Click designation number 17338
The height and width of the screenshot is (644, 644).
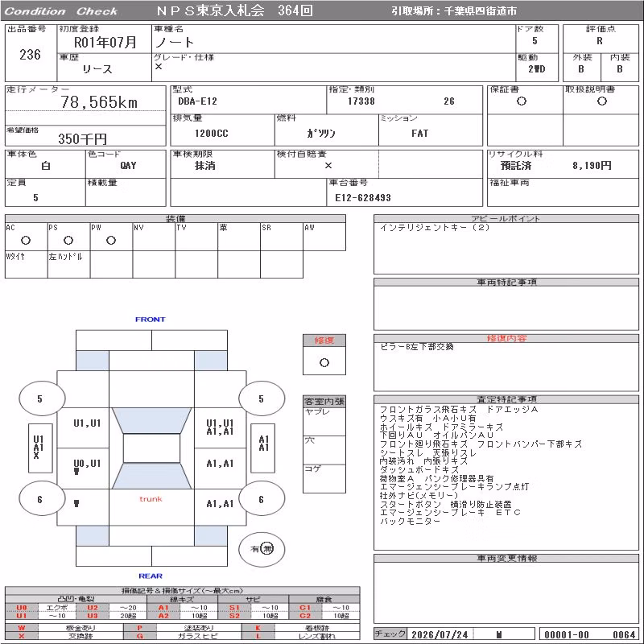(361, 101)
